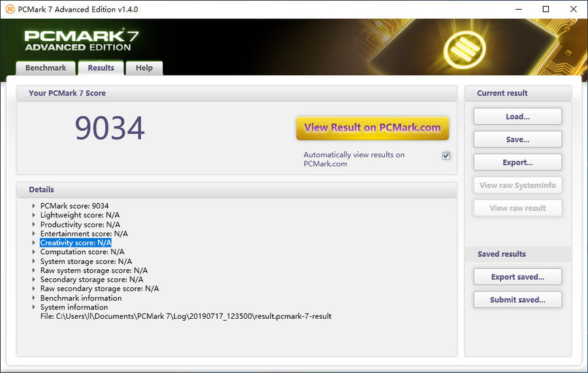Expand the PCMark score: 9034 row
The width and height of the screenshot is (588, 373).
33,206
